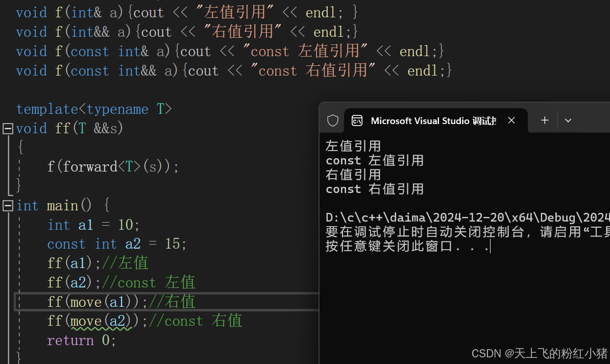Image resolution: width=610 pixels, height=364 pixels.
Task: Click the console path line starting 'D:\c\c++\daima'
Action: (468, 218)
